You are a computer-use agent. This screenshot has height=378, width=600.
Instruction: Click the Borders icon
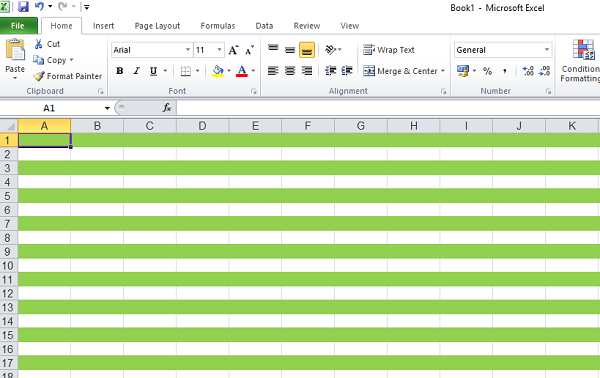[x=186, y=71]
